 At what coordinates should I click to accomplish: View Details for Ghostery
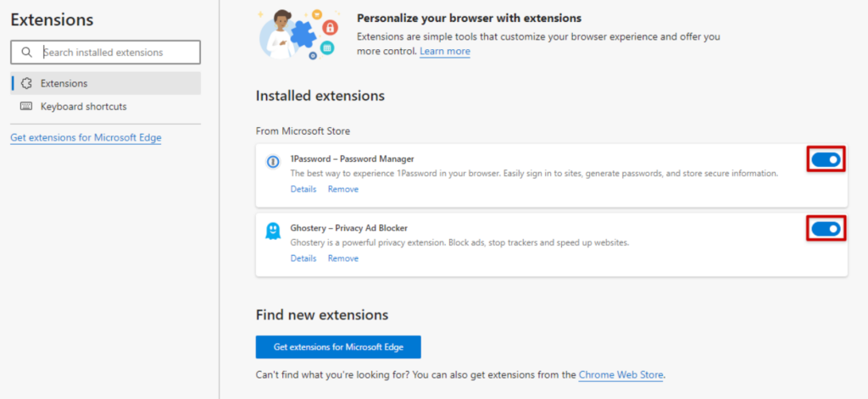click(303, 258)
